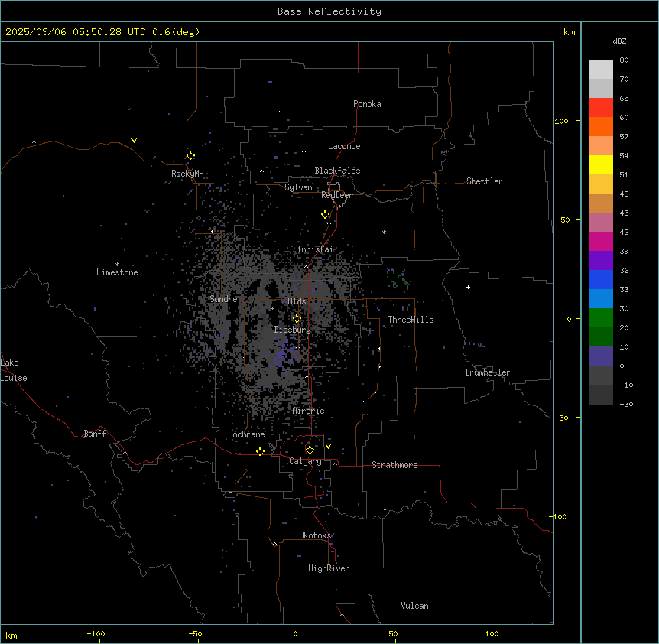This screenshot has height=644, width=659.
Task: Click the RedDeer city label
Action: click(x=336, y=195)
